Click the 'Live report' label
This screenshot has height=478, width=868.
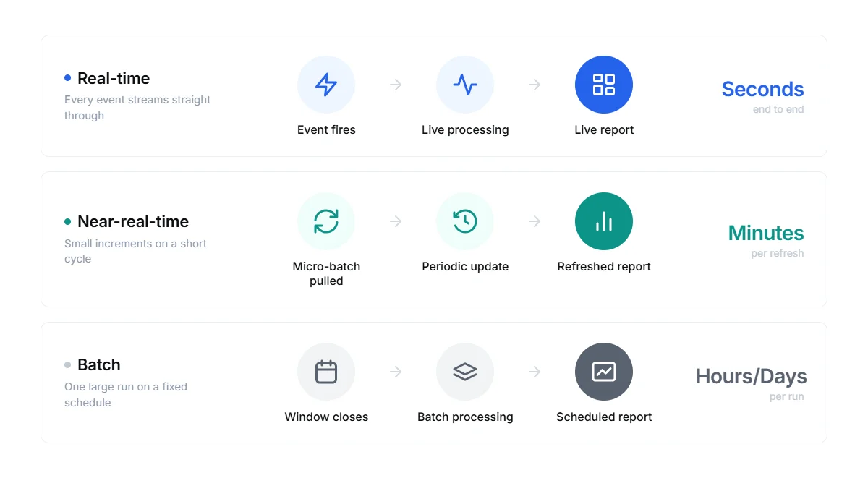(x=604, y=130)
